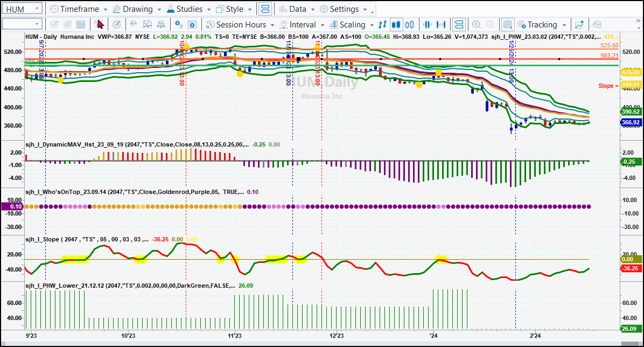Click the scale lines icon beside Scaling
Screen dimensions: 644x347
click(333, 25)
